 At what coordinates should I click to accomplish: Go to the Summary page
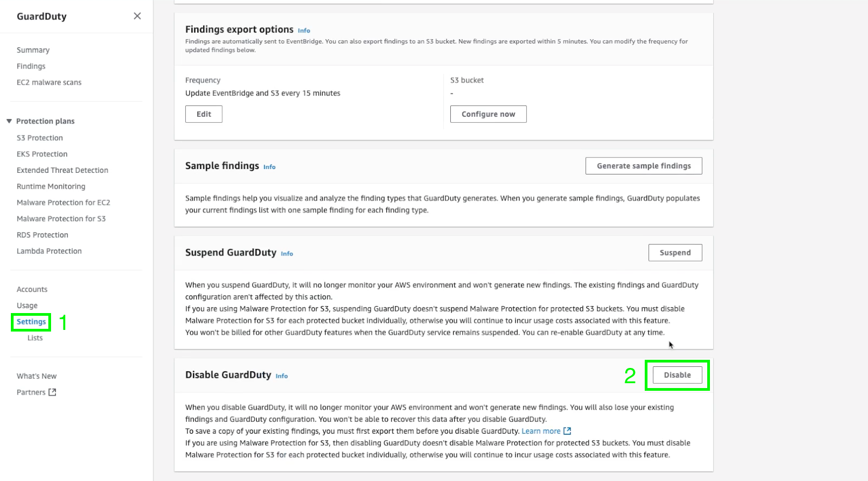(x=33, y=50)
